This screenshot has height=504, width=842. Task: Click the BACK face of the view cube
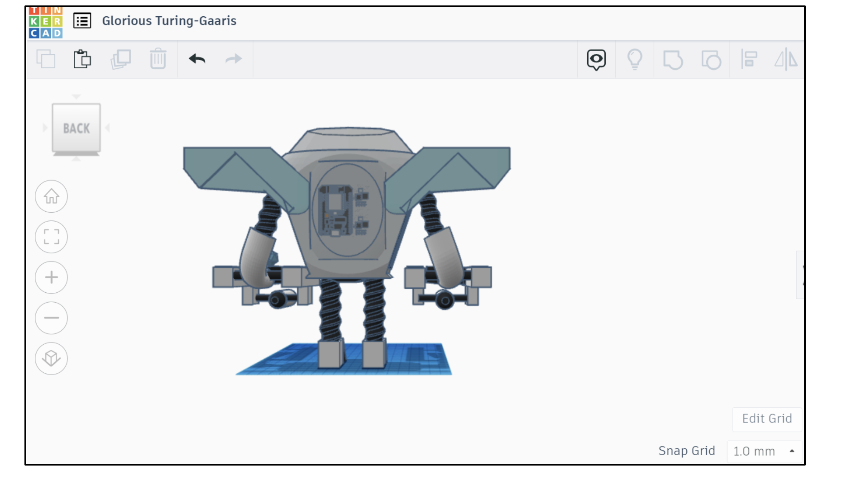(76, 128)
